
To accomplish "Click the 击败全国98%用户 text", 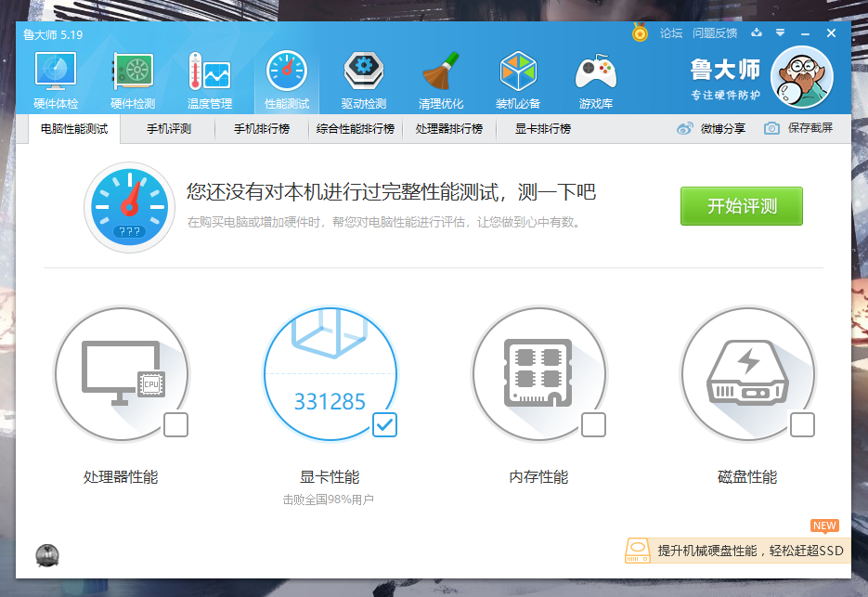I will pyautogui.click(x=329, y=500).
